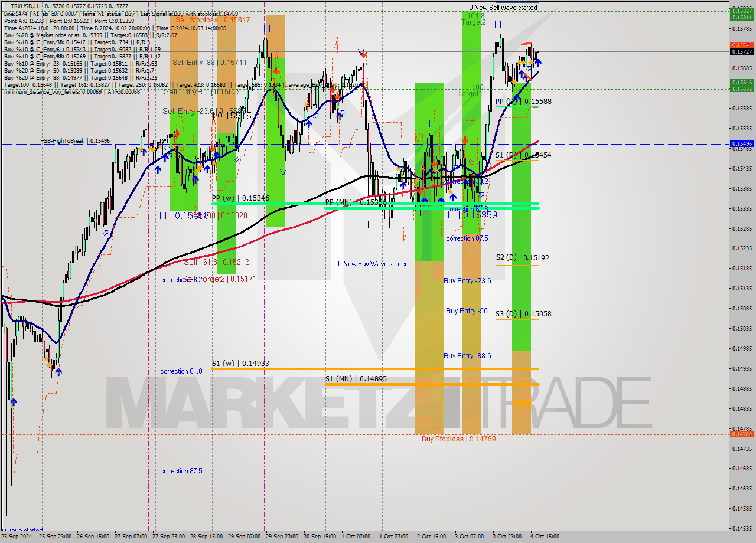The height and width of the screenshot is (543, 756).
Task: Click the '26 Sep 15:00' time axis label
Action: coord(94,537)
